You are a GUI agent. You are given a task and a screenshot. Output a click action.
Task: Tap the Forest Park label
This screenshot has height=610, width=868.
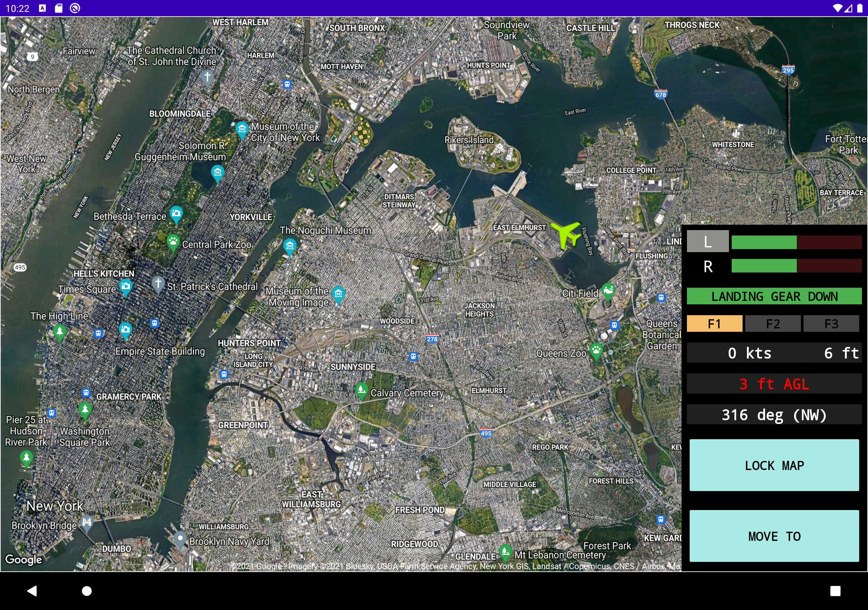point(607,546)
